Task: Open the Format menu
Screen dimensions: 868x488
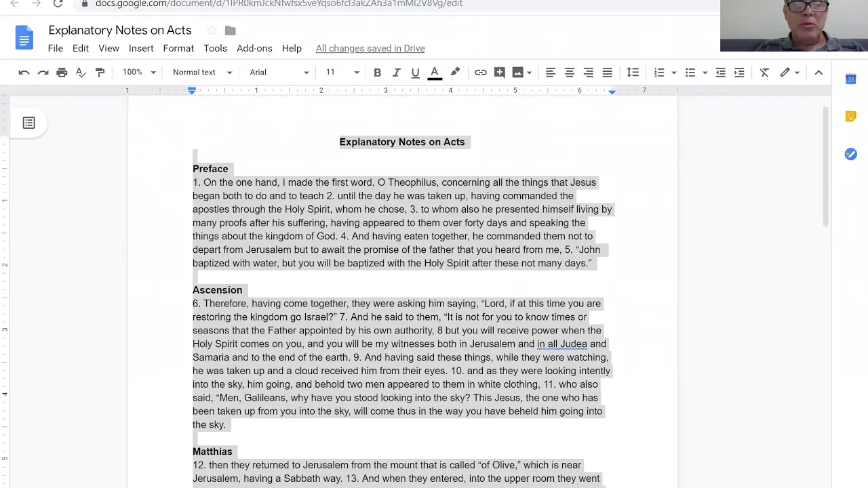Action: coord(178,48)
